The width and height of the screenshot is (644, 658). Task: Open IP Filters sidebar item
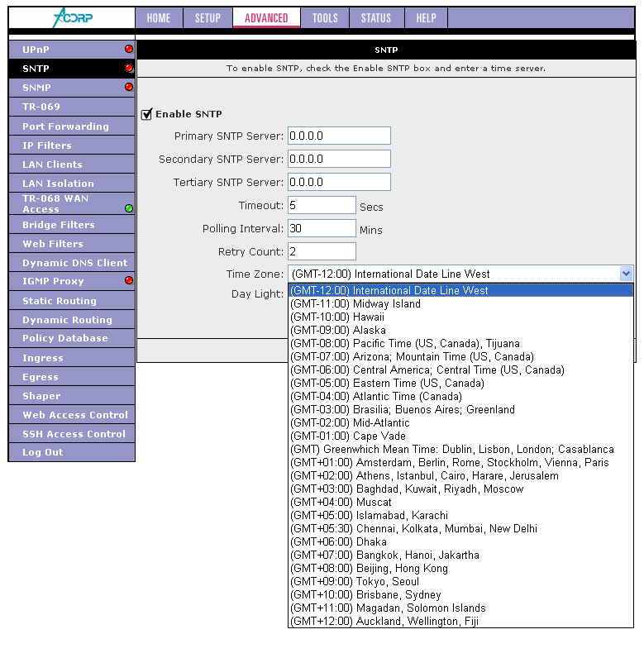point(71,145)
